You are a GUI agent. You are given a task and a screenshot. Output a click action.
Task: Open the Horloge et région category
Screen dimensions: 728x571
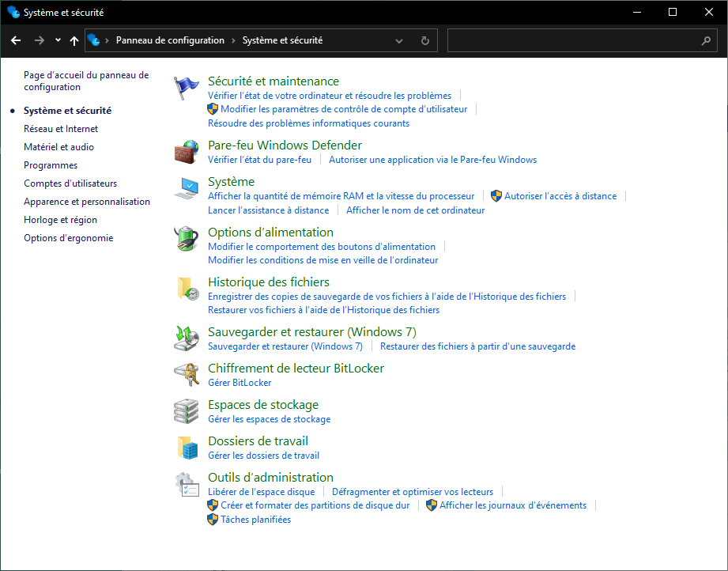tap(60, 220)
